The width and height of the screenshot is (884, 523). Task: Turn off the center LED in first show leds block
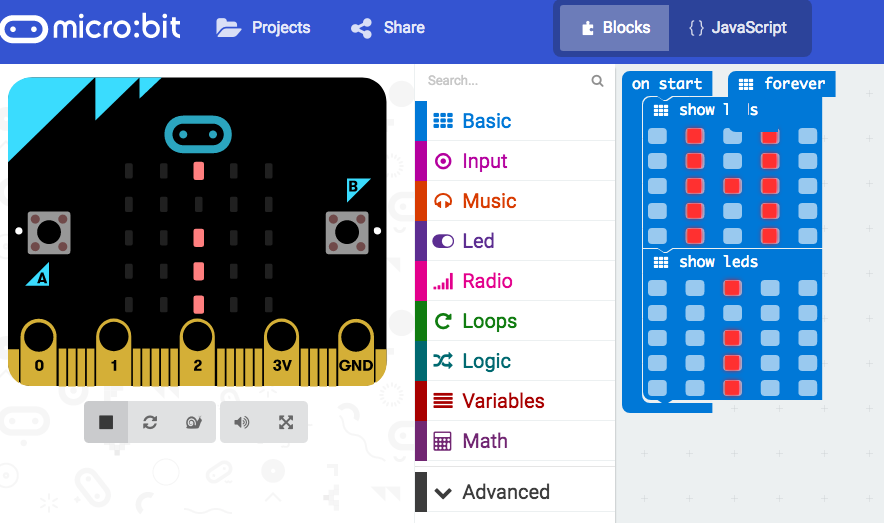pos(732,186)
